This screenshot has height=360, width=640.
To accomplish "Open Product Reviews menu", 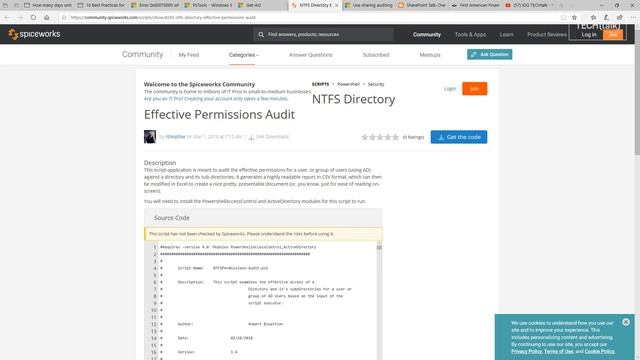I will point(547,35).
